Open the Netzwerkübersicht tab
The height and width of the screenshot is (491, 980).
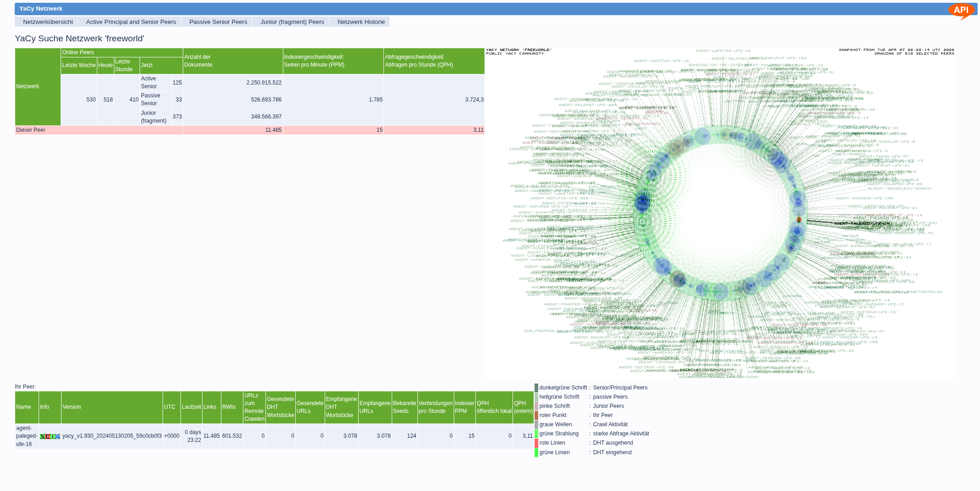48,22
